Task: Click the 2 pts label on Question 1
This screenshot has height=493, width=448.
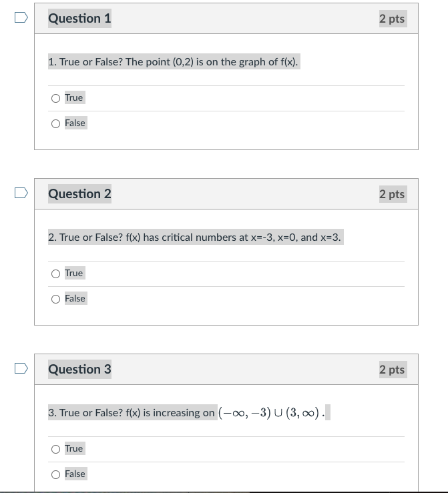Action: [393, 19]
